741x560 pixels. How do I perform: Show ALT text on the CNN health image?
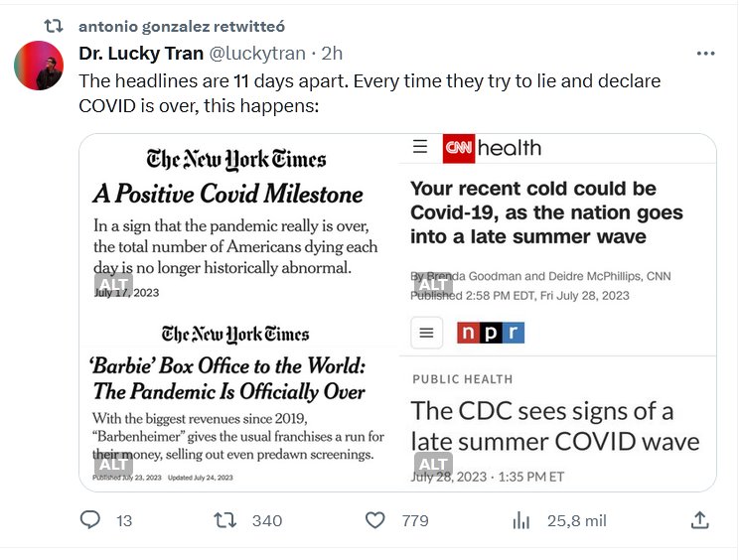(433, 285)
